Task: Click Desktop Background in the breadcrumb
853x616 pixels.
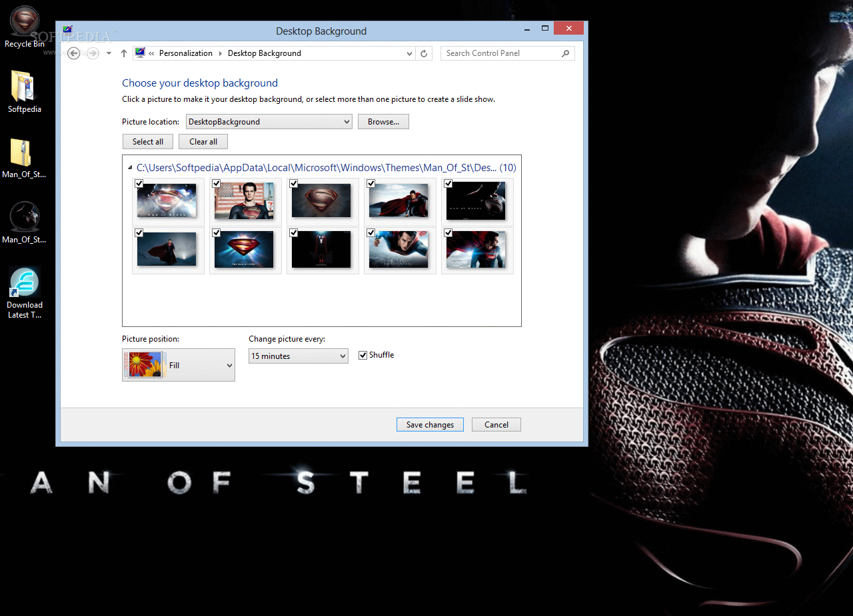Action: (x=265, y=53)
